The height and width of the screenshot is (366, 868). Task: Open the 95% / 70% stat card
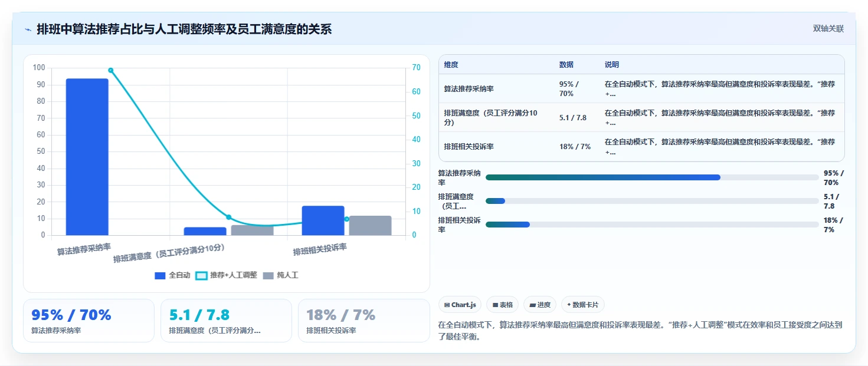[89, 321]
